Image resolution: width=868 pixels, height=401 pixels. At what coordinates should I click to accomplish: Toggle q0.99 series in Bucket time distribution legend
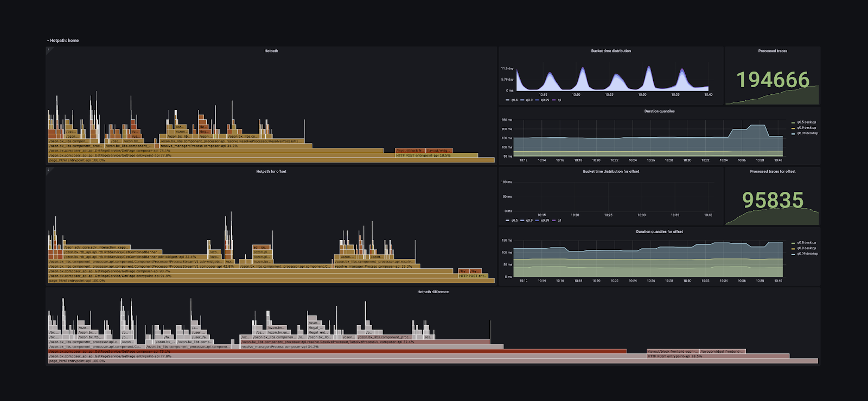[542, 100]
